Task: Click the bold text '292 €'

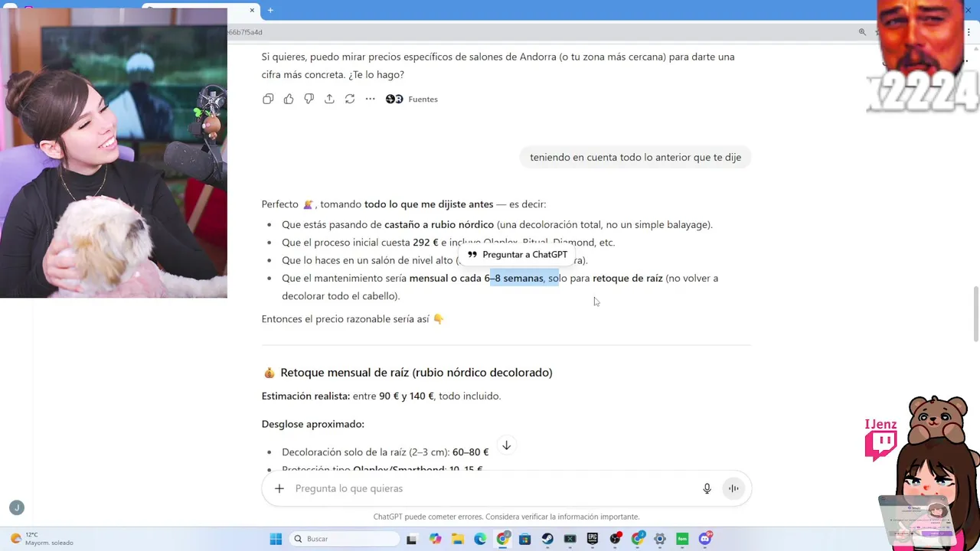Action: 426,243
